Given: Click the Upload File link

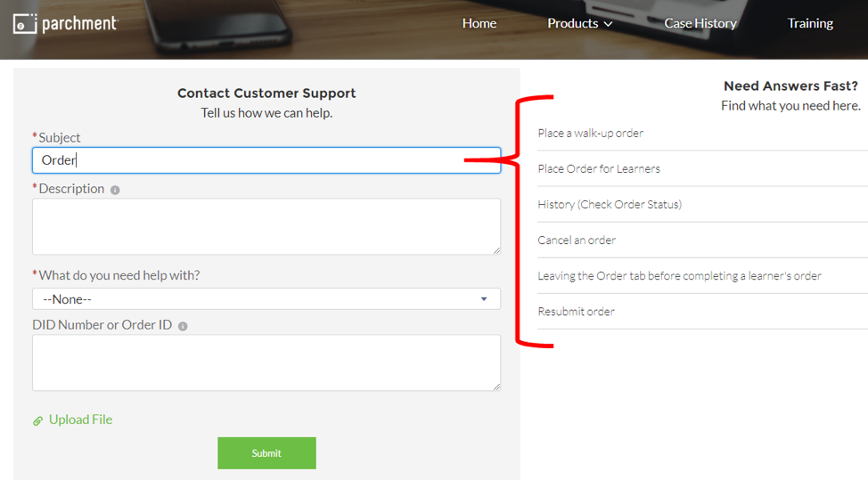Looking at the screenshot, I should point(80,419).
